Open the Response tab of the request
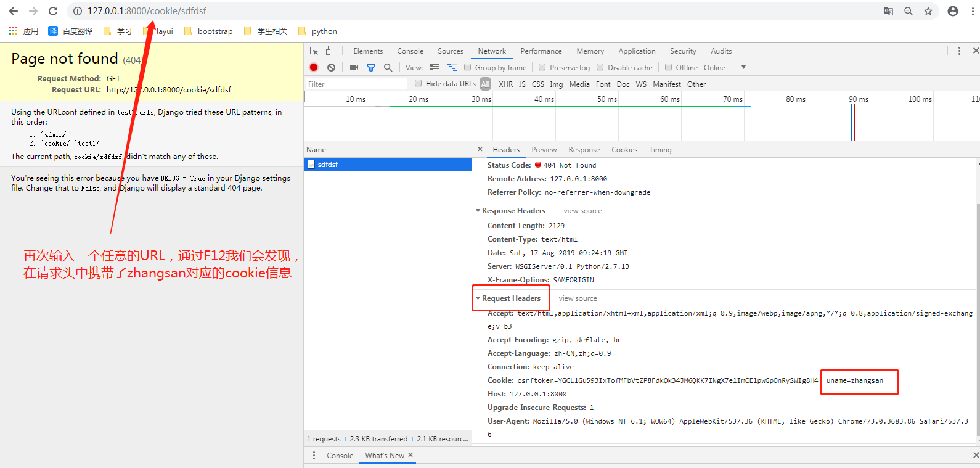The height and width of the screenshot is (468, 980). click(584, 150)
